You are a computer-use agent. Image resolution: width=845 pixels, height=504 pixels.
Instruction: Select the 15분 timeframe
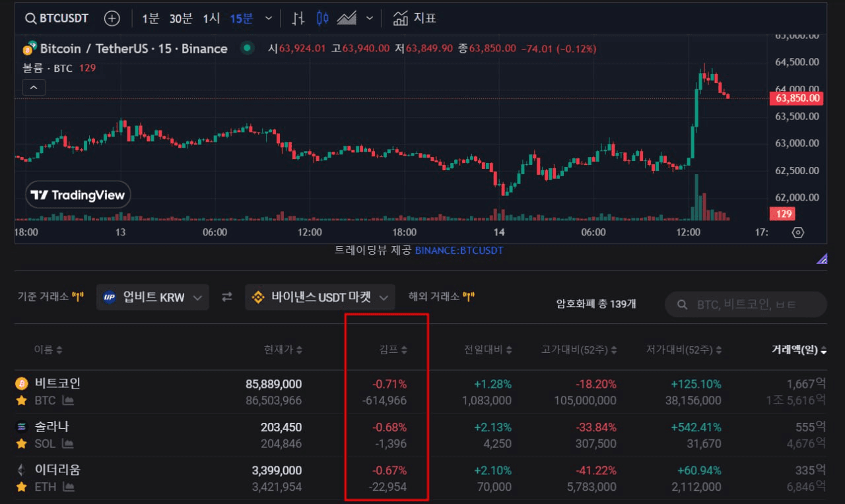click(x=241, y=18)
